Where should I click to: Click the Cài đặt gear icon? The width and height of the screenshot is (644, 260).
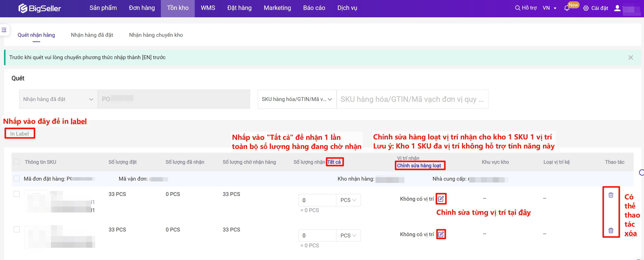[586, 8]
